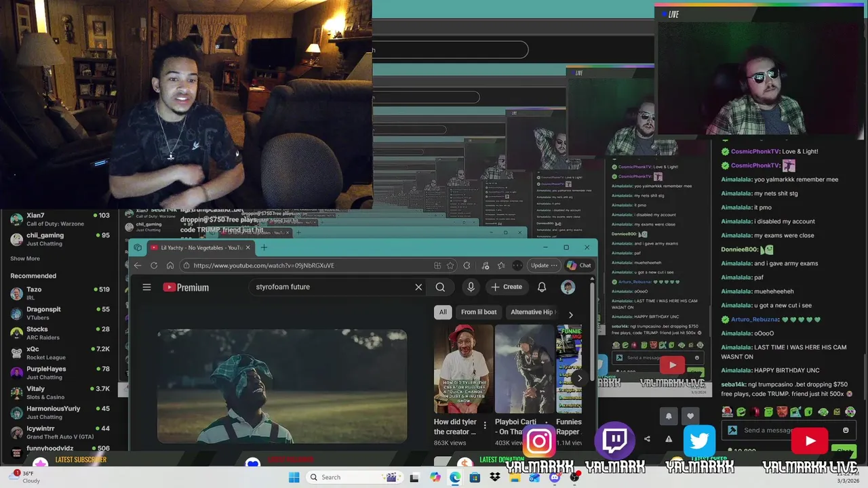Open xQc Rocket League channel

click(60, 353)
